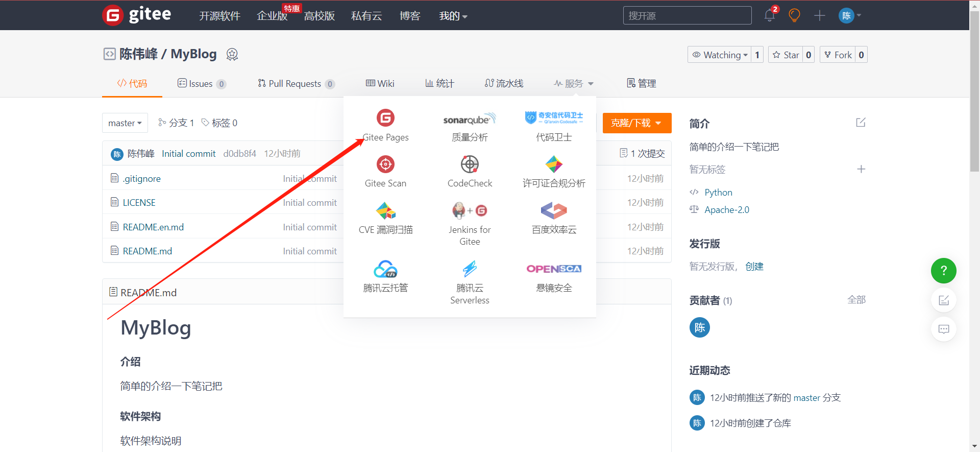Screen dimensions: 980x452
Task: Open the Wiki tab
Action: pyautogui.click(x=380, y=83)
